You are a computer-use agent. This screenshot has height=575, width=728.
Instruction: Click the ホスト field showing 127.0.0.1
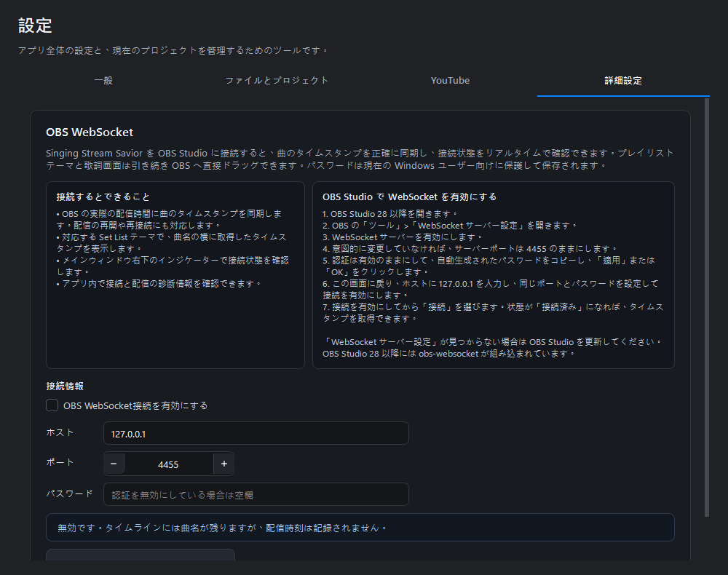[256, 434]
